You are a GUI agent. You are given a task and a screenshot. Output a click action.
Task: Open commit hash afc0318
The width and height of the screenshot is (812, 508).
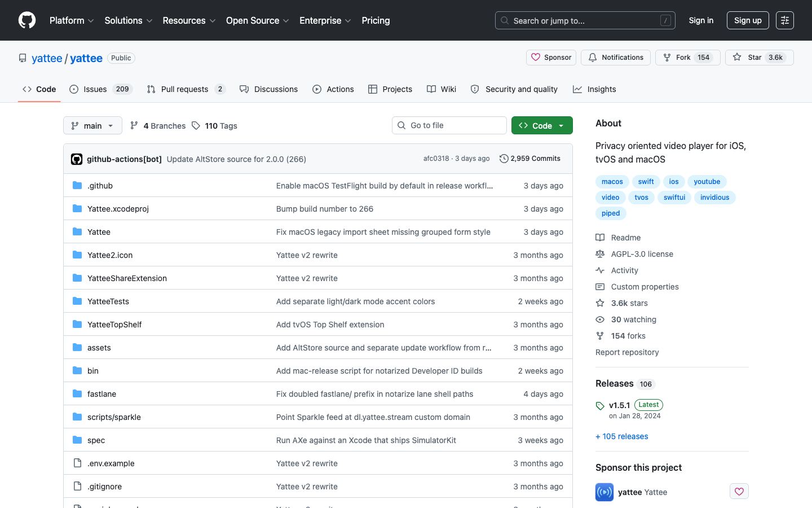[436, 159]
